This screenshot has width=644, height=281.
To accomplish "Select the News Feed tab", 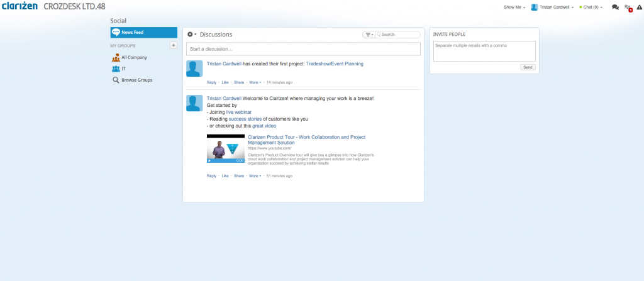I will point(144,33).
